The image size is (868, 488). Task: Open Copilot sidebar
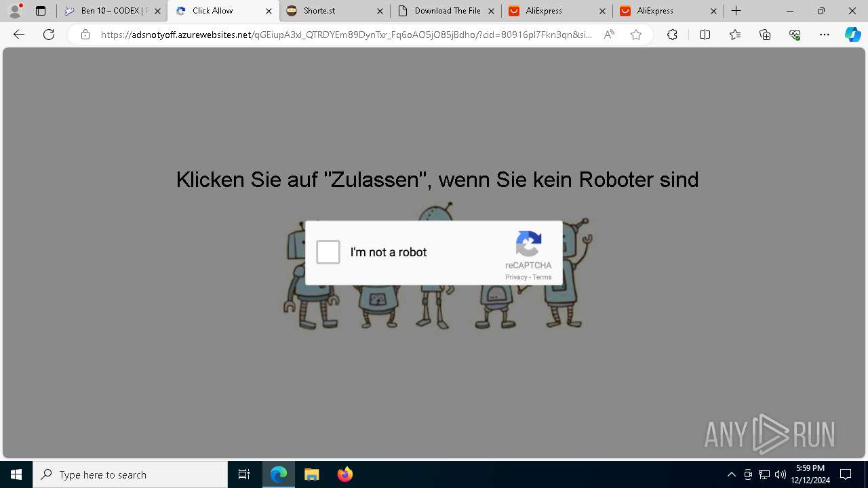[x=852, y=35]
